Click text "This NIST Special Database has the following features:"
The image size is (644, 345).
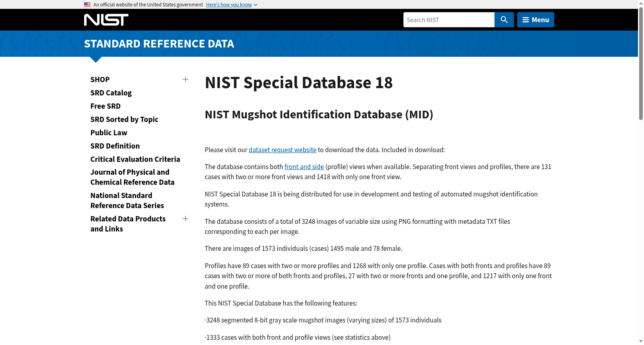[281, 303]
